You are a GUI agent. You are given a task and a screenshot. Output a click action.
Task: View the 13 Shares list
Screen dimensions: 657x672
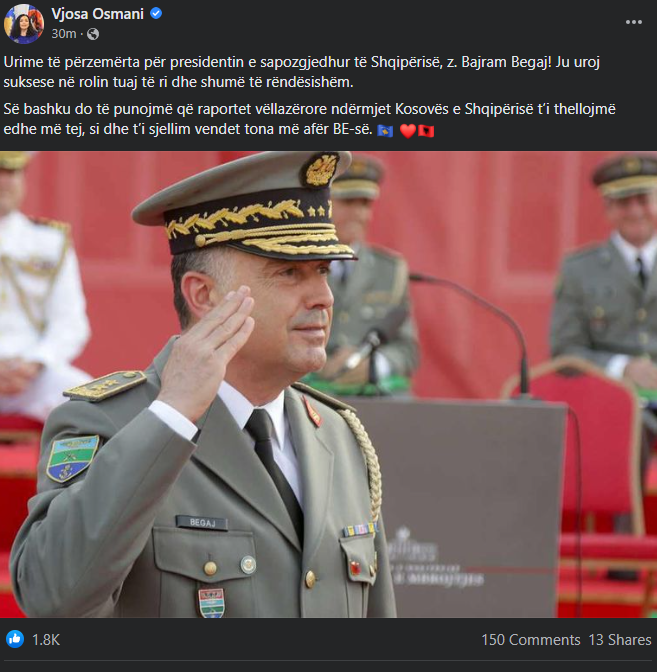coord(620,640)
